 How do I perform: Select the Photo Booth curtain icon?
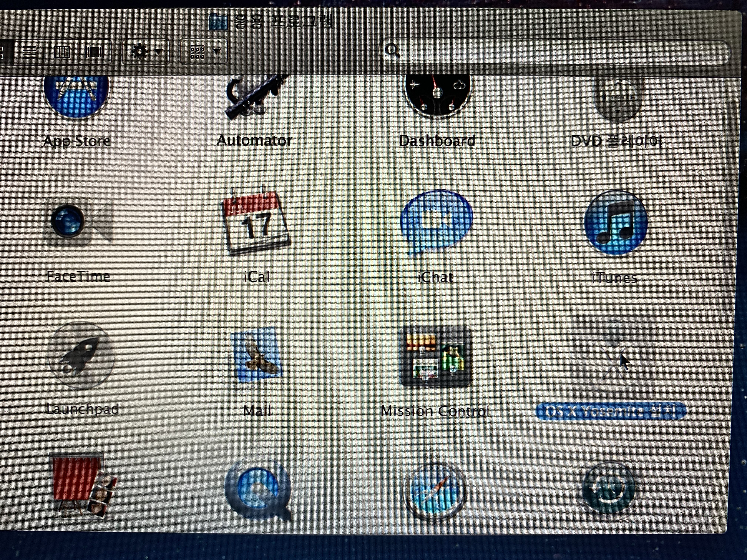tap(83, 486)
